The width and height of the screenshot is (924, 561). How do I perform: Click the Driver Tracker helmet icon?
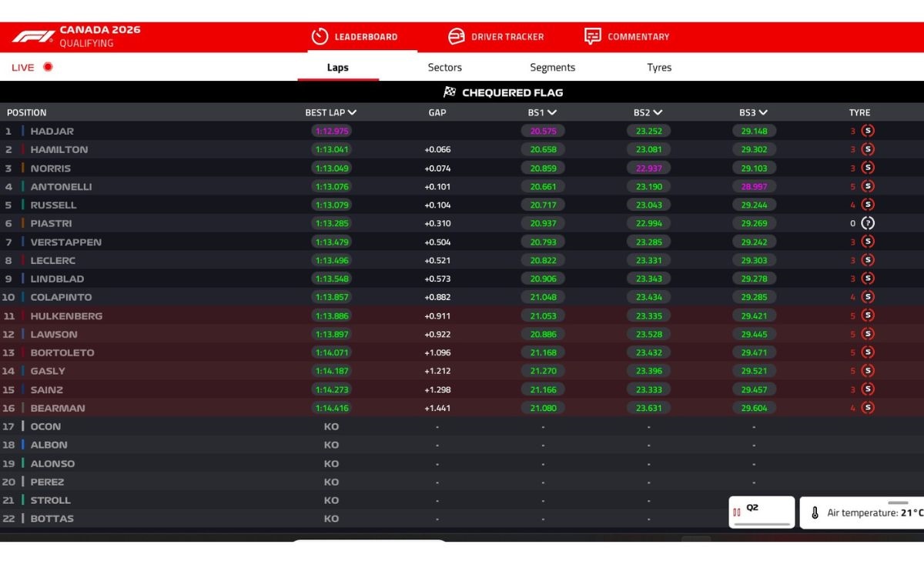pyautogui.click(x=457, y=36)
